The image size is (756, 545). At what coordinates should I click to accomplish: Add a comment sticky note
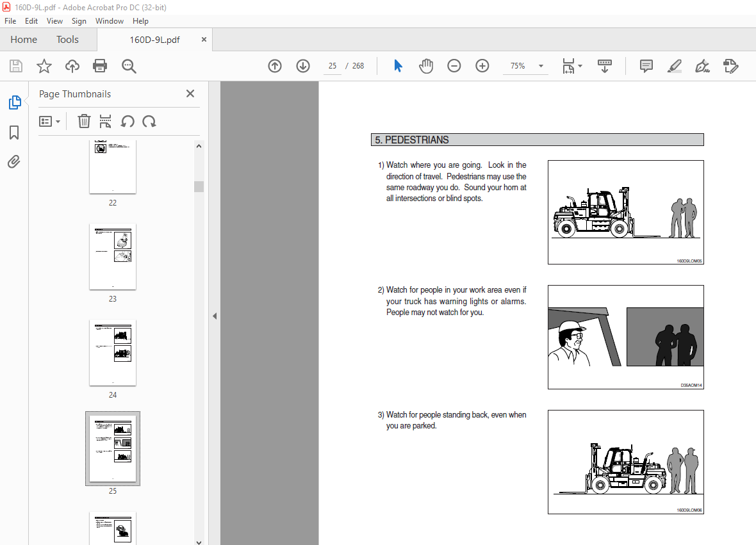(x=646, y=66)
